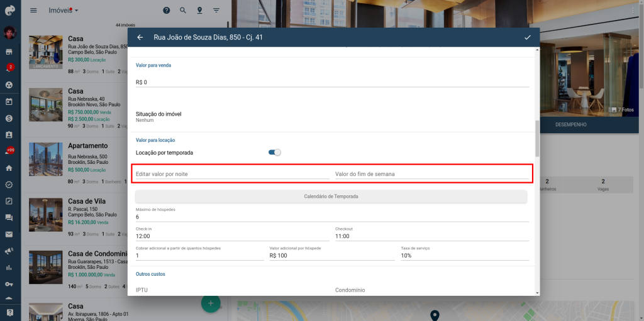Open the verified check badge icon in sidebar

coord(9,185)
